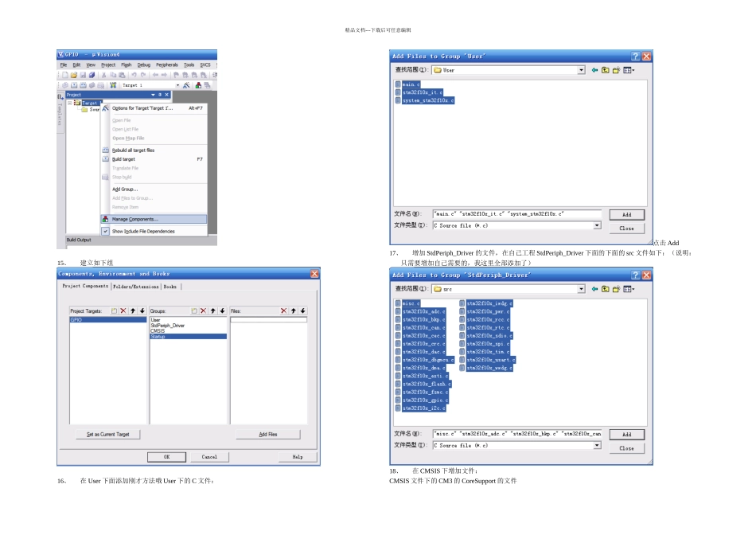Switch to Folders/Extensions tab
Viewport: 756px width, 535px height.
pyautogui.click(x=136, y=287)
